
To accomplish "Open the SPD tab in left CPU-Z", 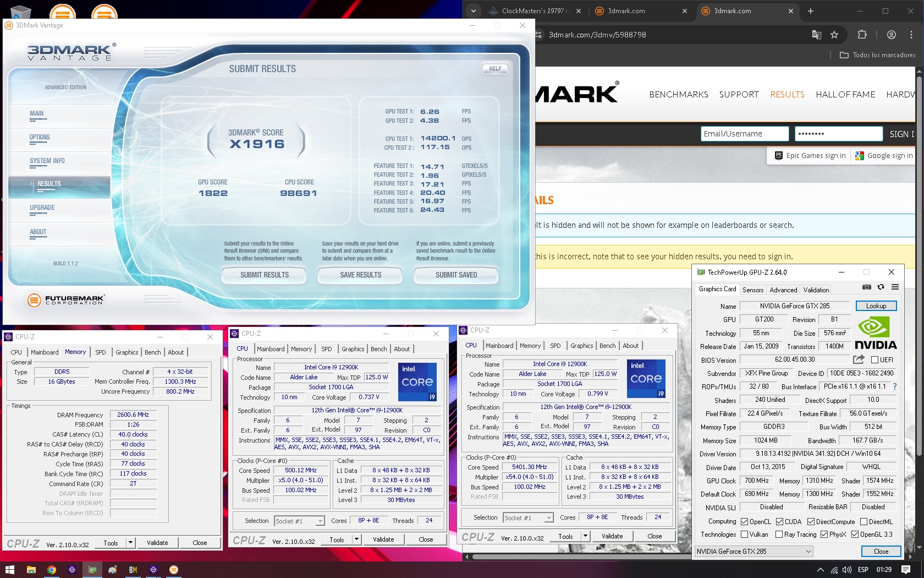I will point(101,352).
